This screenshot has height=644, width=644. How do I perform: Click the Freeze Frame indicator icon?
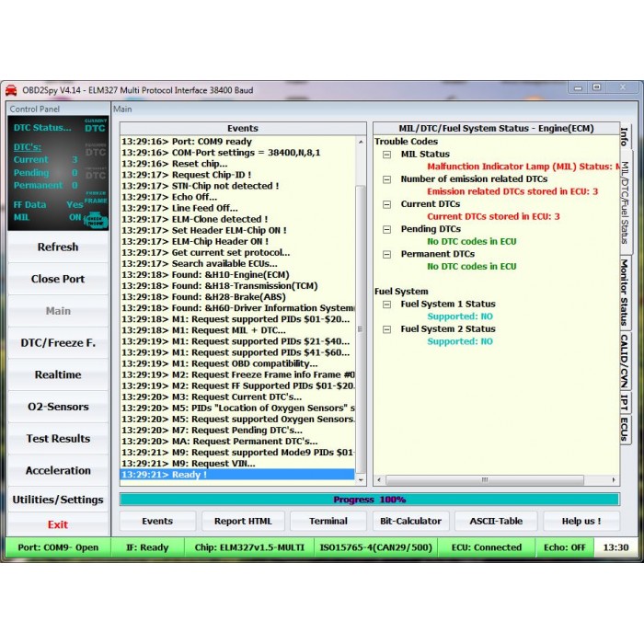(x=96, y=197)
